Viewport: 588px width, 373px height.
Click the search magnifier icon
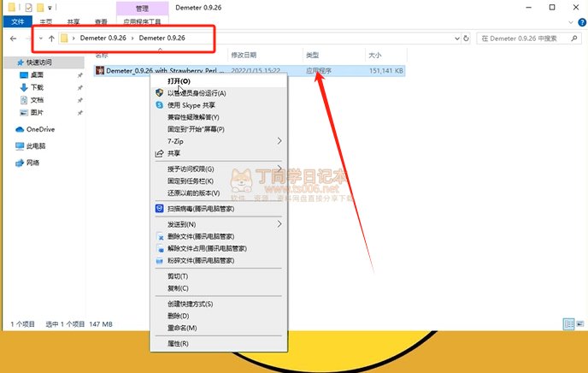[x=574, y=38]
